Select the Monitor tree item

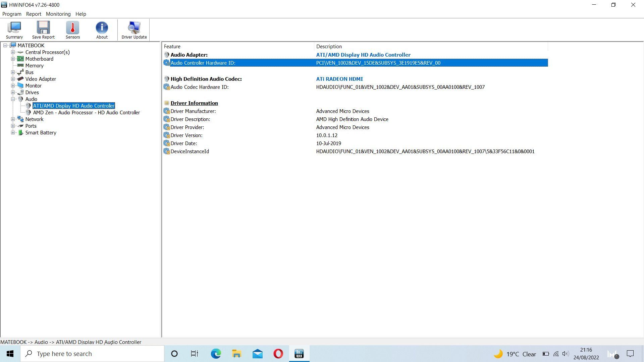pos(33,86)
